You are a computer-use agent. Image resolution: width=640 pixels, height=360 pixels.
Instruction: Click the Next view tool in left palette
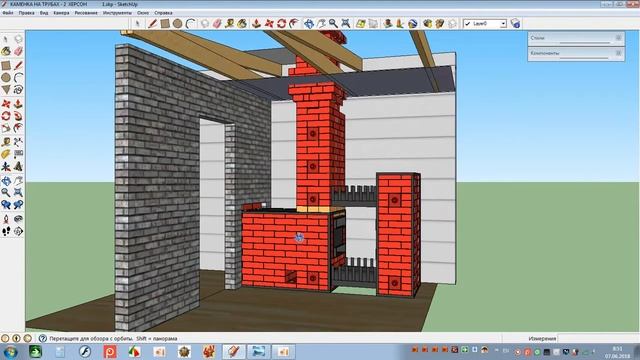(x=18, y=205)
